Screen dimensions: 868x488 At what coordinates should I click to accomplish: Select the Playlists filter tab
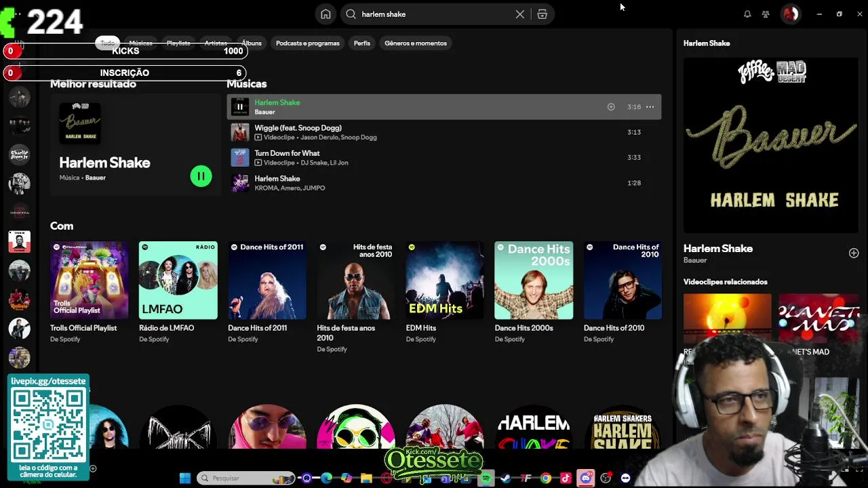pyautogui.click(x=178, y=43)
